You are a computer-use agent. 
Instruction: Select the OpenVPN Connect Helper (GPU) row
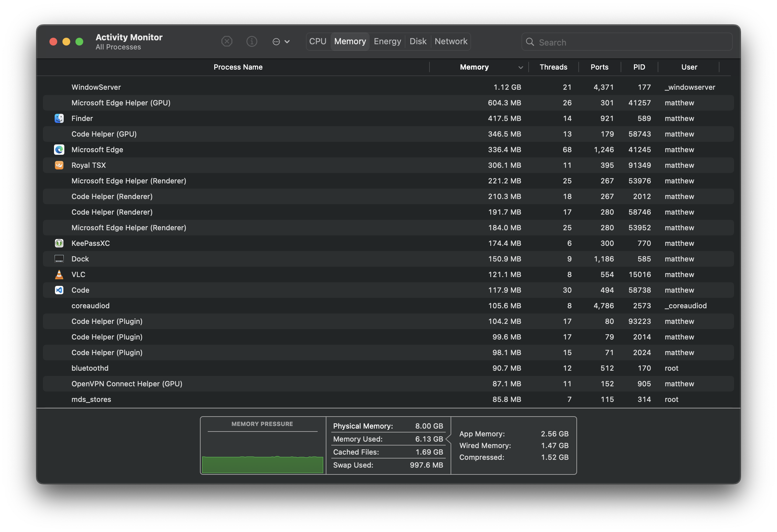tap(388, 384)
